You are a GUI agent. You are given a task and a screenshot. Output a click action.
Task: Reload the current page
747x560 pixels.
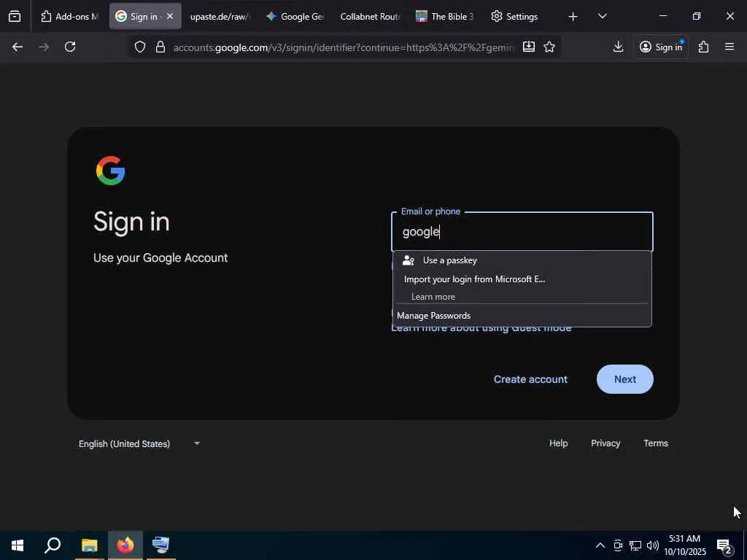(x=70, y=47)
